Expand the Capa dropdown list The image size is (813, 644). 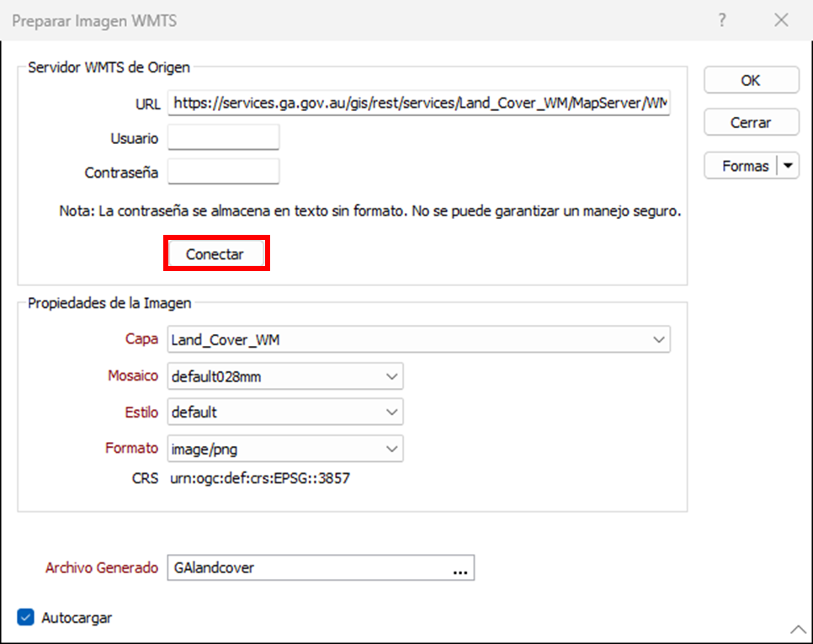click(657, 339)
